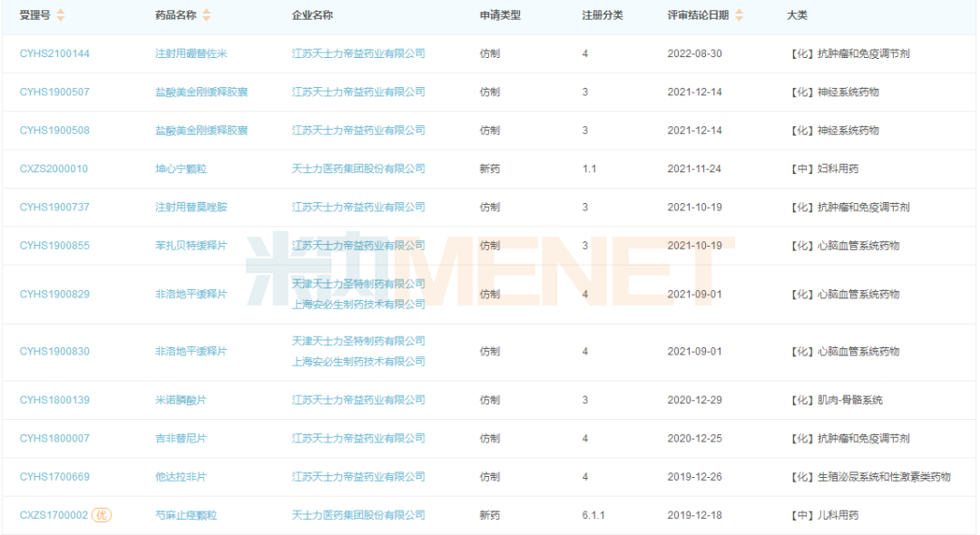980x535 pixels.
Task: Open acceptance number CYHS1900508
Action: coord(54,131)
